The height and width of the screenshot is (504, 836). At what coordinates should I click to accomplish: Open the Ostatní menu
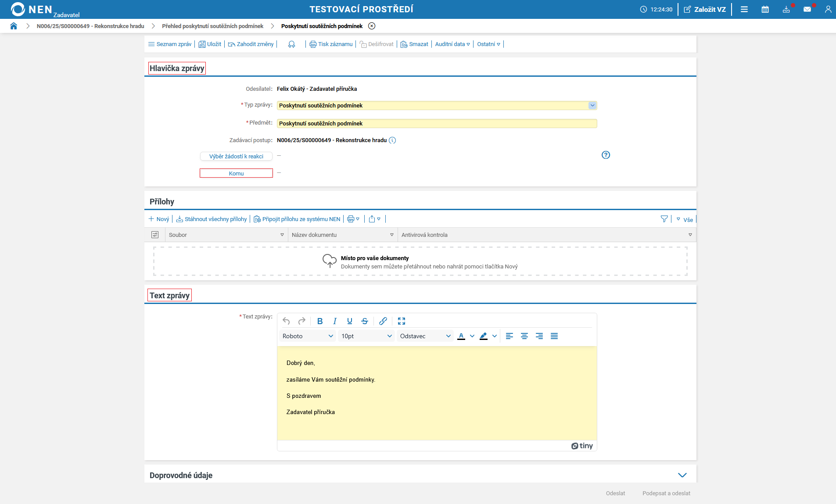(x=488, y=44)
